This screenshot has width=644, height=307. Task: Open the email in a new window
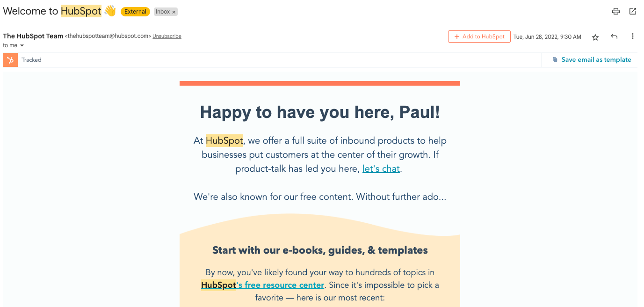(x=634, y=11)
